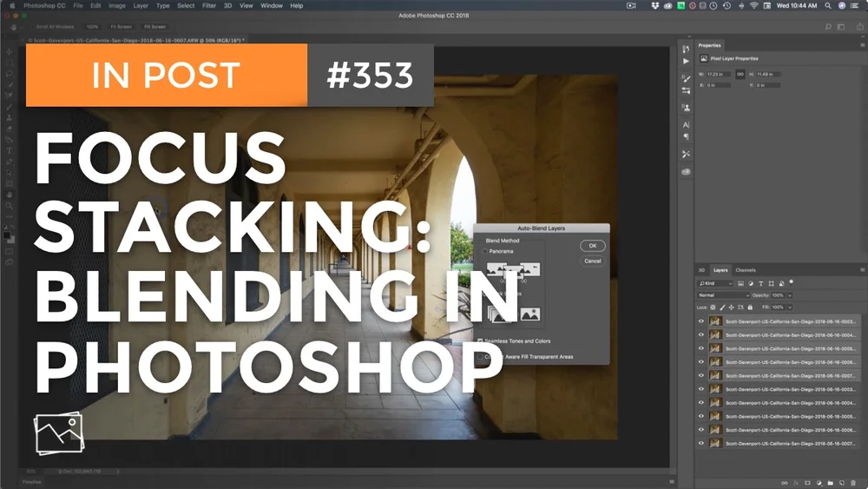Filter layers by type layers icon
Viewport: 868px width, 489px height.
tap(760, 283)
